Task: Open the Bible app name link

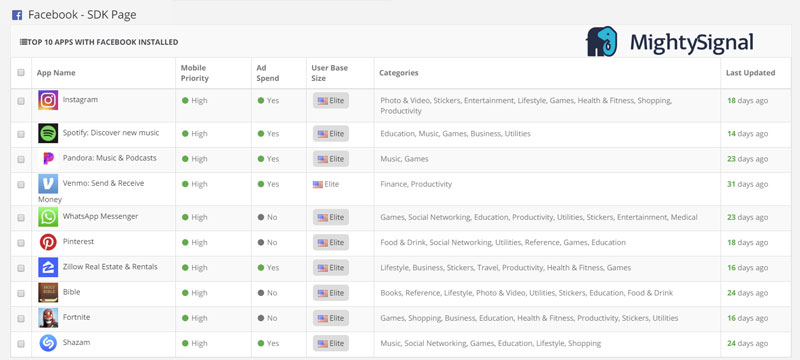Action: (71, 292)
